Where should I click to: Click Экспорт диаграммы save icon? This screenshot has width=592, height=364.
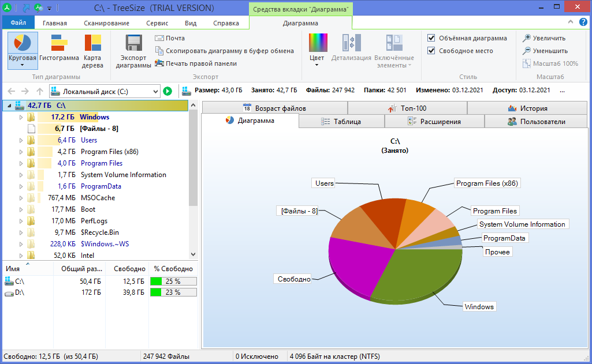[133, 44]
